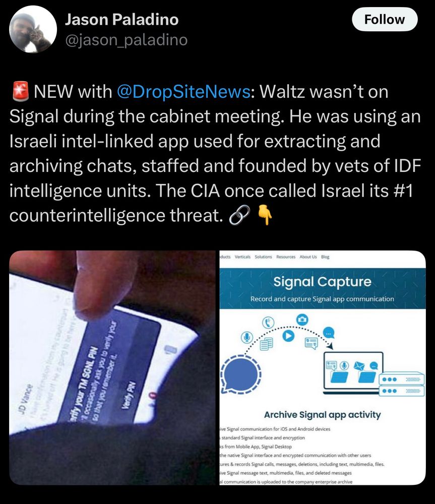
Task: Click the pointing down hand emoji
Action: (x=266, y=215)
